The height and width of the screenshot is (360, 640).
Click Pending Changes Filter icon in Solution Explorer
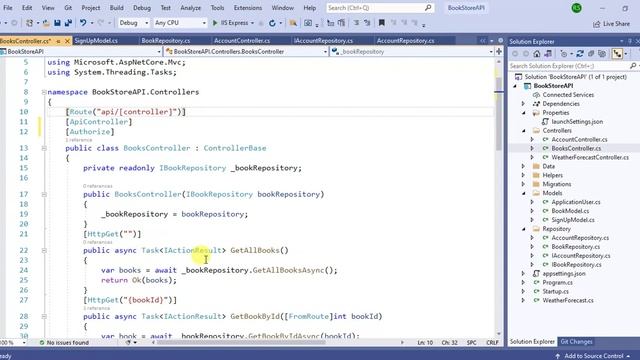(x=564, y=54)
